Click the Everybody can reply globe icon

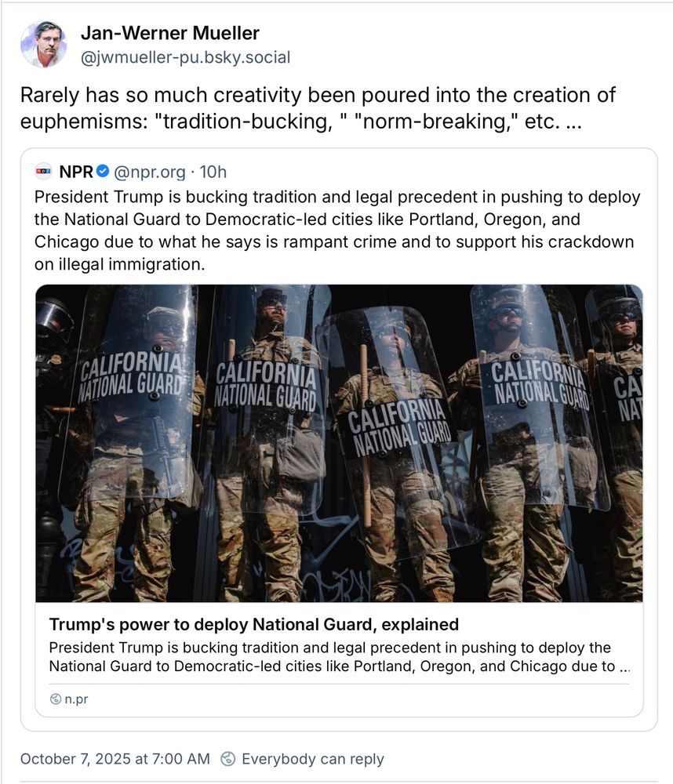point(228,758)
